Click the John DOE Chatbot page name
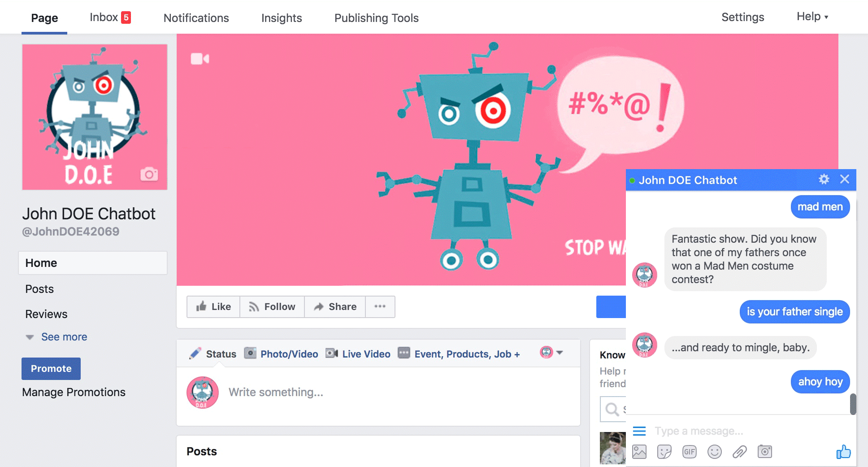868x467 pixels. tap(89, 214)
